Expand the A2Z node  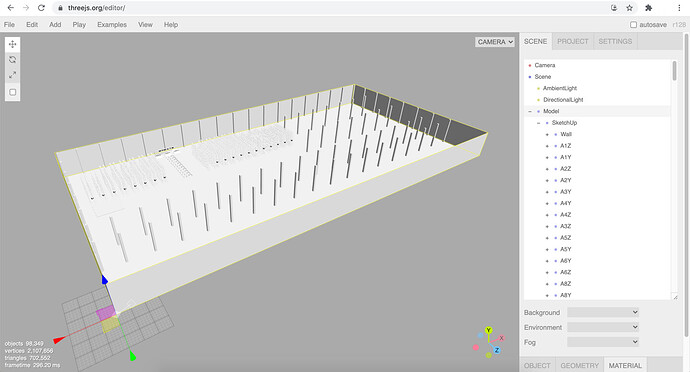click(547, 169)
